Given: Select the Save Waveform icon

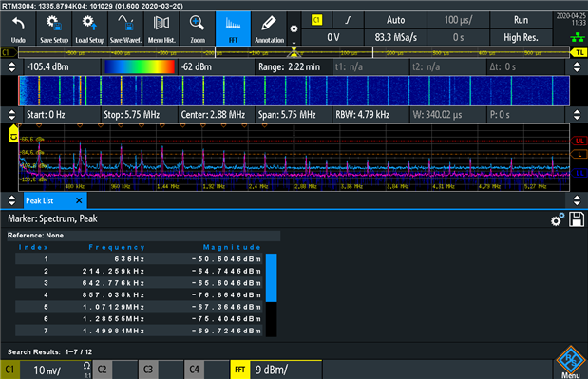Looking at the screenshot, I should (125, 28).
